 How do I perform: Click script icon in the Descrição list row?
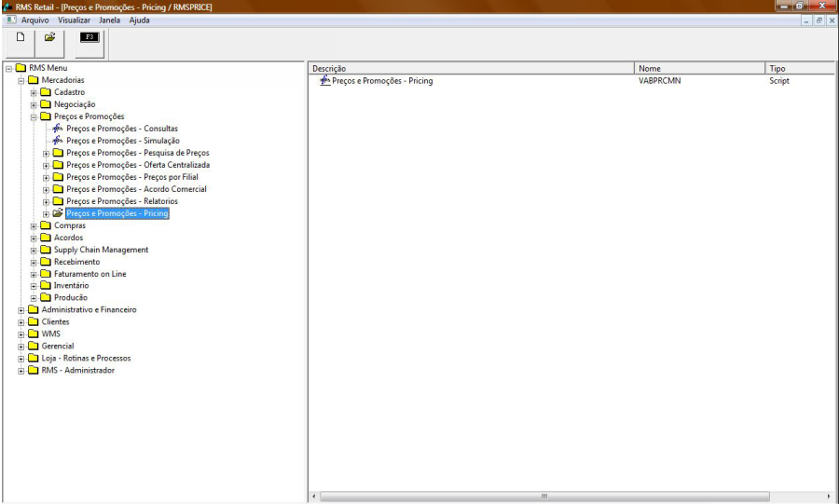point(324,81)
